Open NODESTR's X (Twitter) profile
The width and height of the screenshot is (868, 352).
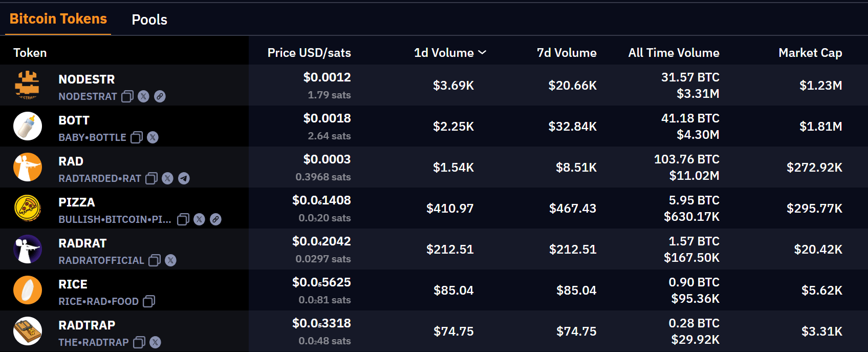(144, 96)
